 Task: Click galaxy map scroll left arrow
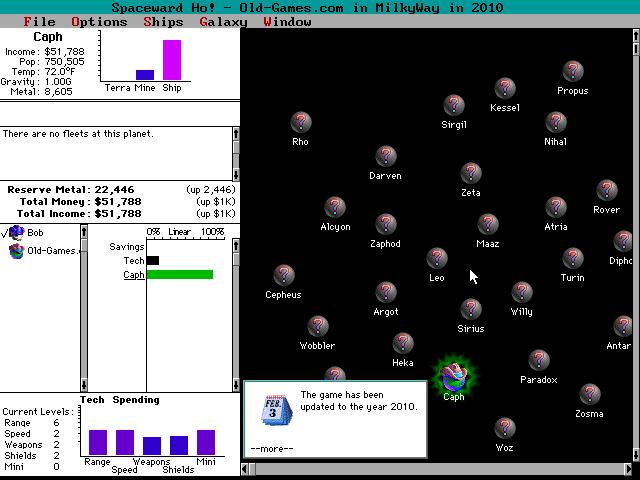pos(245,469)
